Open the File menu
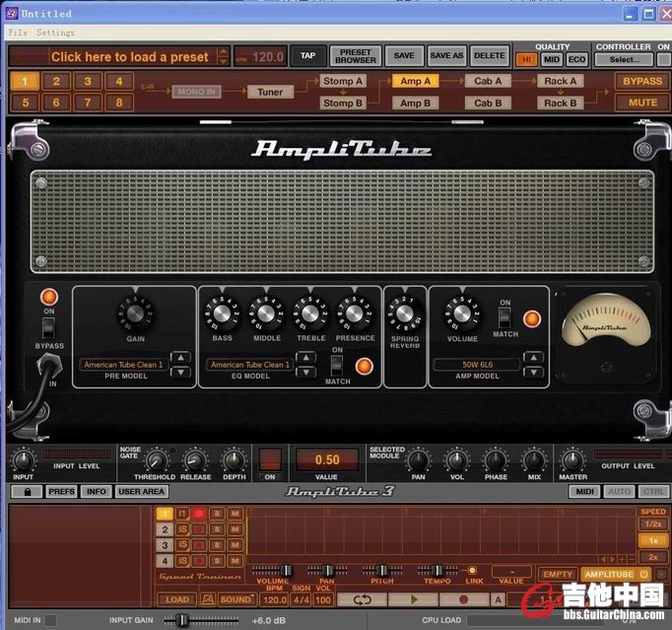672x630 pixels. coord(18,33)
